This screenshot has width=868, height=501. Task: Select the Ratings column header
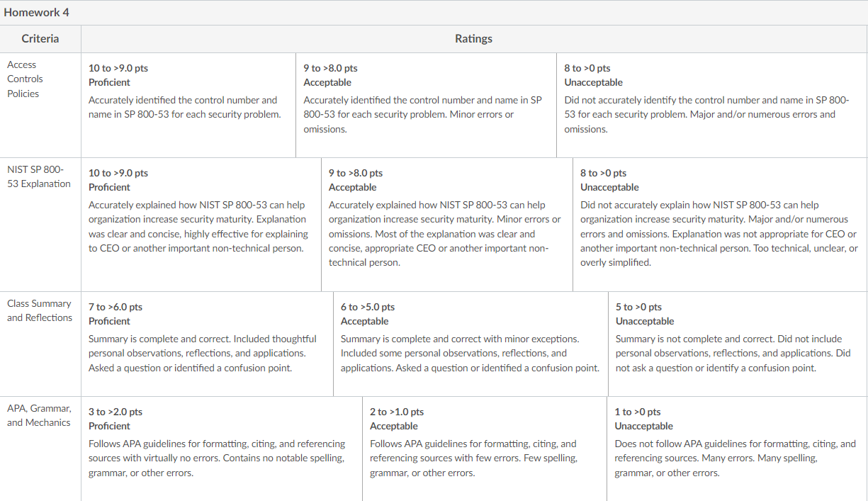474,39
